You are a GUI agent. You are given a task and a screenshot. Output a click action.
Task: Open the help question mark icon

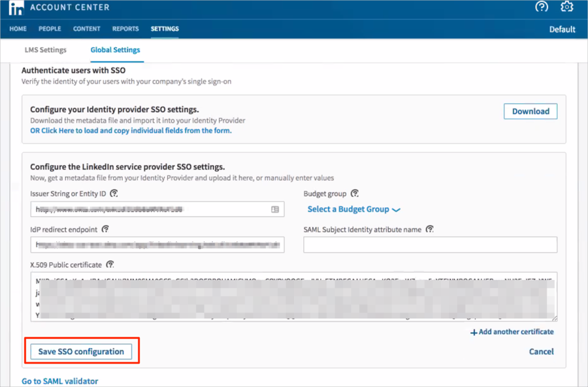542,7
